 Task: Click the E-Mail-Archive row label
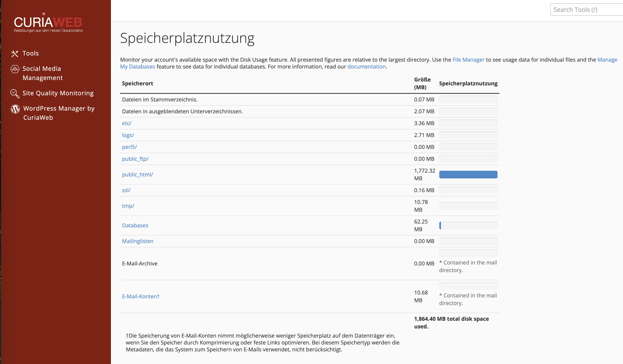click(140, 264)
